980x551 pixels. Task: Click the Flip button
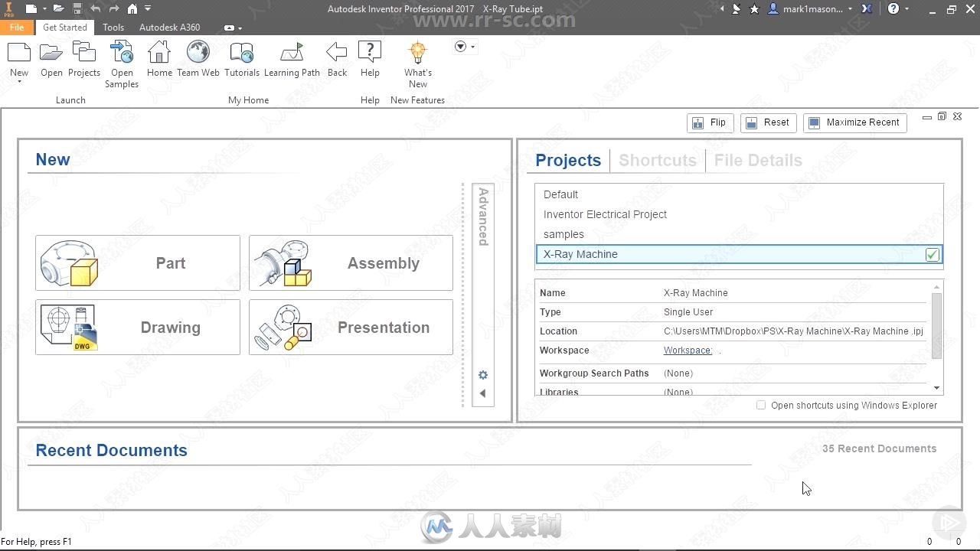tap(710, 122)
